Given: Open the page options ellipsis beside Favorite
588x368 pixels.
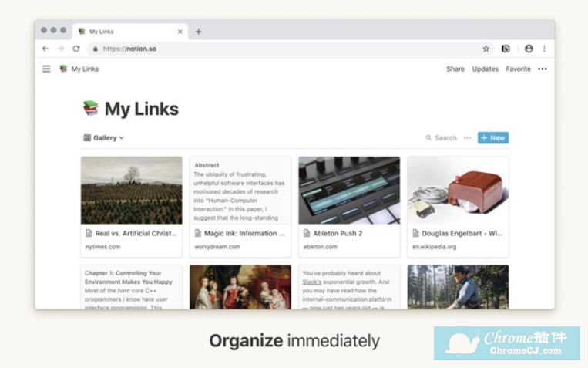Looking at the screenshot, I should click(543, 69).
